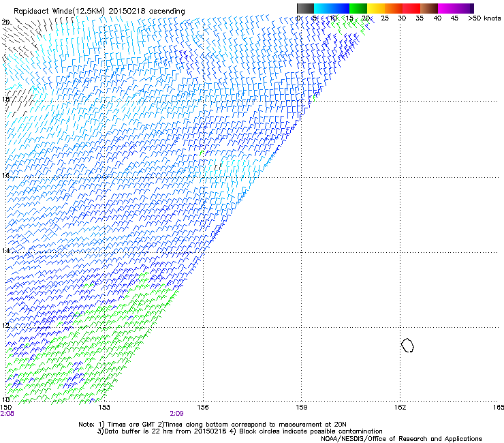Viewport: 504px width, 443px height.
Task: Click the '>50 knots' legend label
Action: coord(484,18)
